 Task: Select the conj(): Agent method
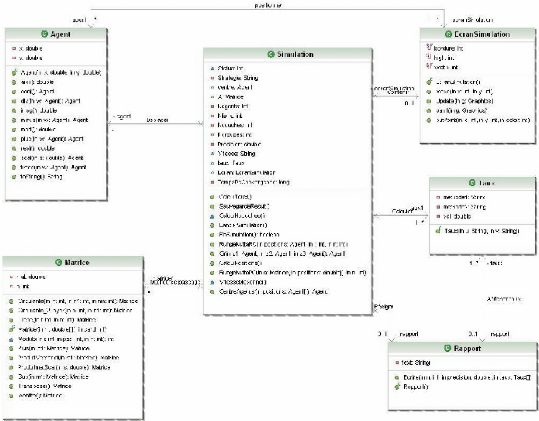[x=37, y=92]
